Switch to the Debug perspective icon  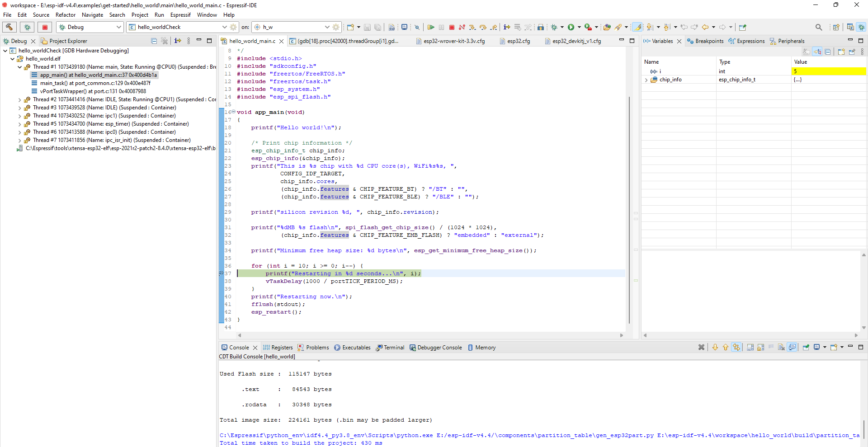[x=861, y=27]
